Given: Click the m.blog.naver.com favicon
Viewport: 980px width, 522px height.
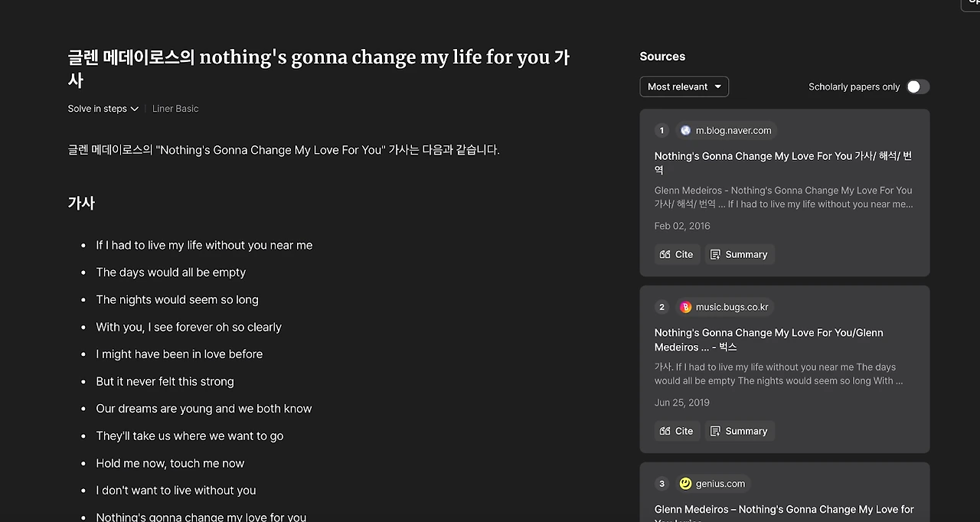Looking at the screenshot, I should pos(685,130).
